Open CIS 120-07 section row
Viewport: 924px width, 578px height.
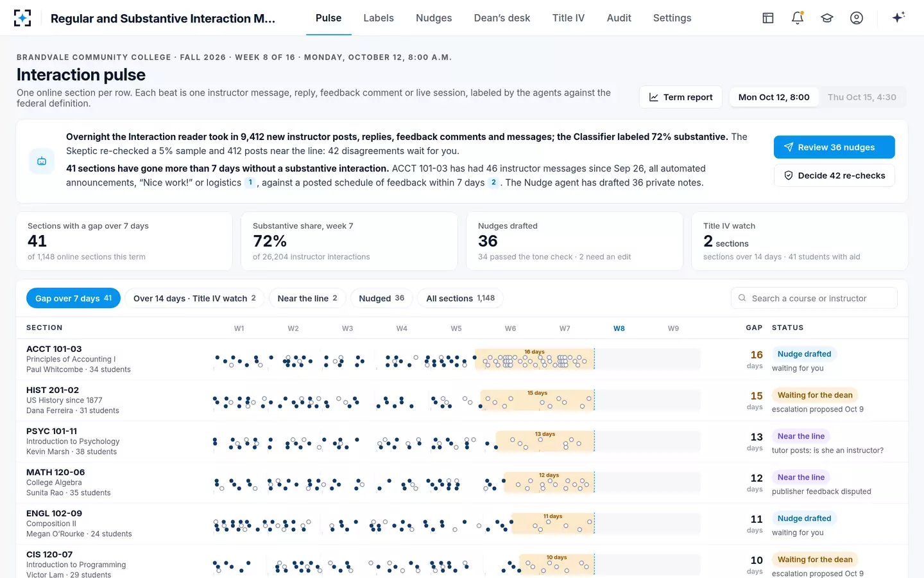point(462,562)
